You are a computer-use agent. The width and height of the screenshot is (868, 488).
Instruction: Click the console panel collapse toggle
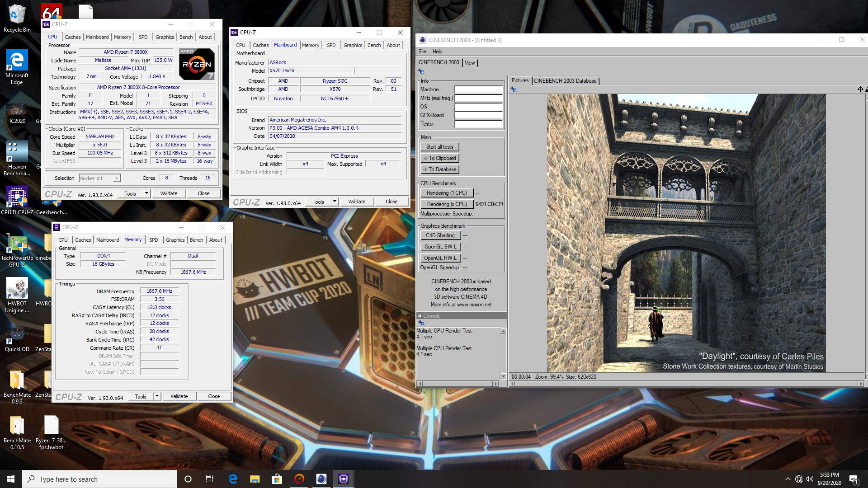(x=420, y=316)
